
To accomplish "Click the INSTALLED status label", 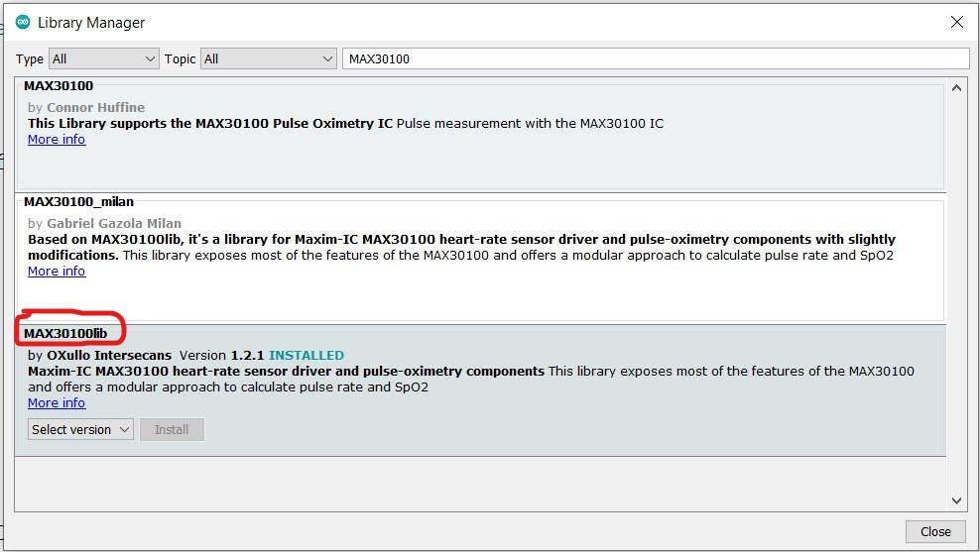I will [306, 356].
